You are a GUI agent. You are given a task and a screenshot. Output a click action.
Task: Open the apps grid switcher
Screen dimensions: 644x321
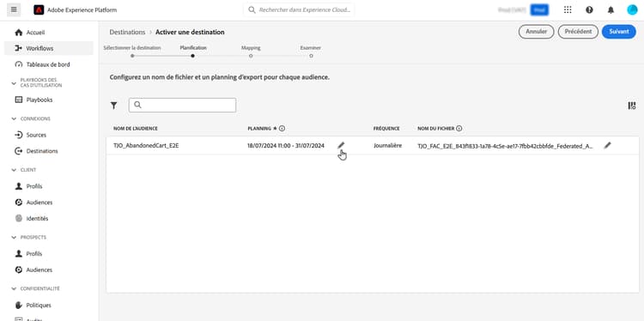click(568, 9)
